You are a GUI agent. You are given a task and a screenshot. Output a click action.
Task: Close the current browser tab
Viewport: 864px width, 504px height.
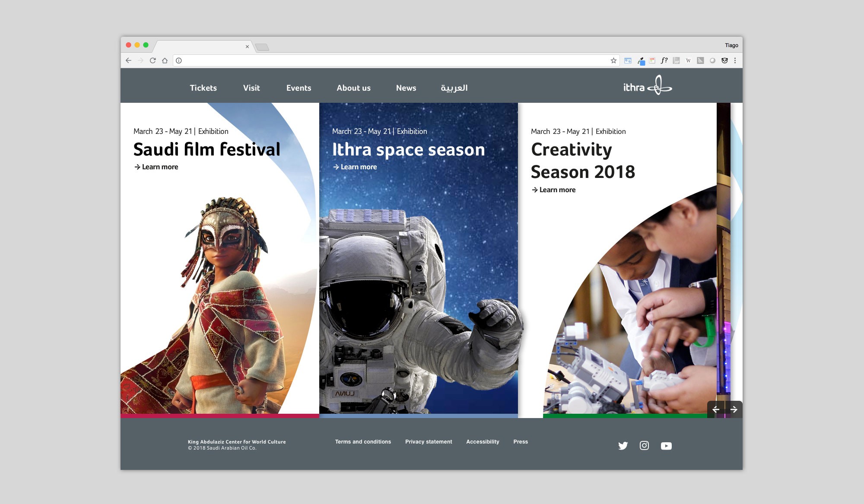[x=247, y=47]
